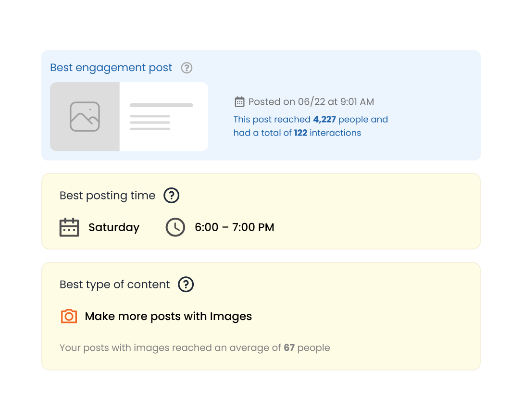Click the '122' interactions number
The height and width of the screenshot is (420, 523).
pyautogui.click(x=300, y=133)
